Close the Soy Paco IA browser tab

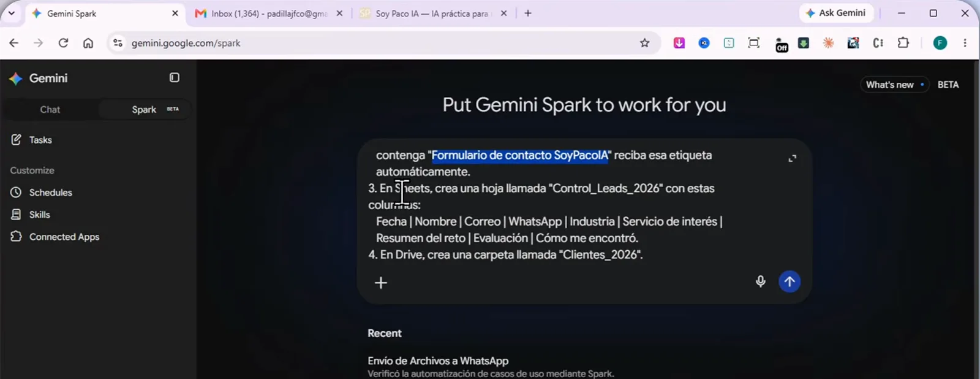point(503,13)
